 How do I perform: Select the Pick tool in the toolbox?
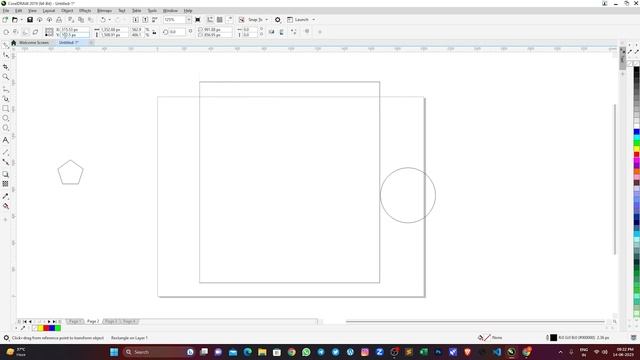point(5,44)
